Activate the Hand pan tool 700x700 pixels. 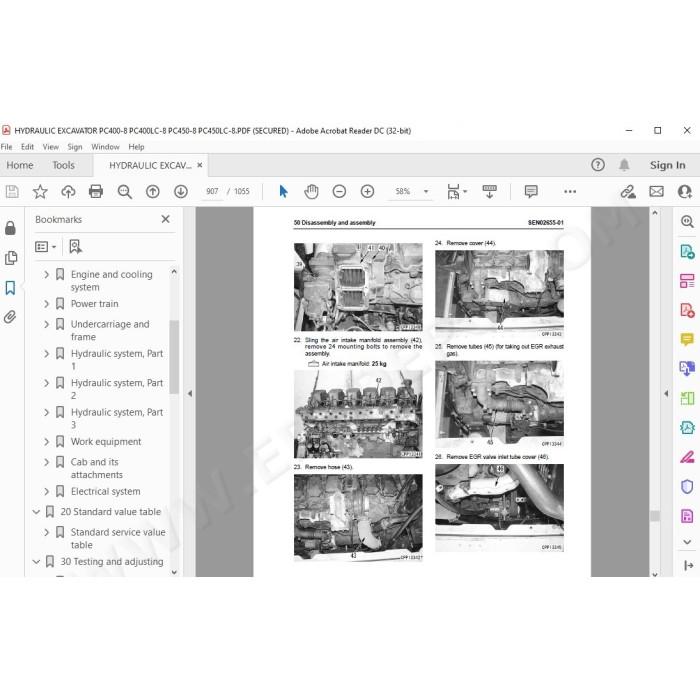(x=311, y=192)
